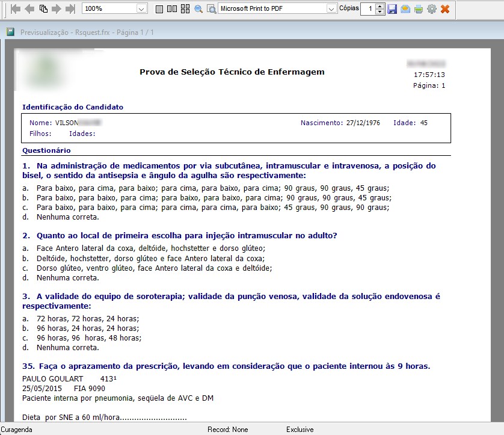Click the magnifier zoom icon

pyautogui.click(x=198, y=9)
